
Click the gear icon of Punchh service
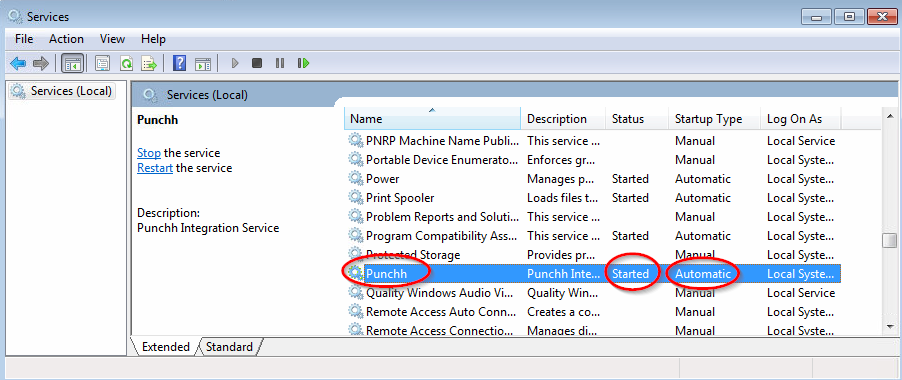coord(357,274)
